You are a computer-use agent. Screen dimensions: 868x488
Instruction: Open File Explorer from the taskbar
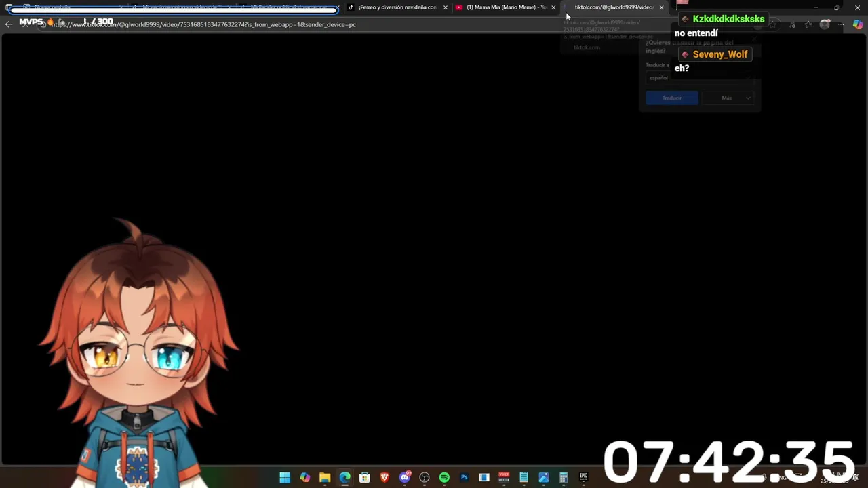[x=325, y=477]
